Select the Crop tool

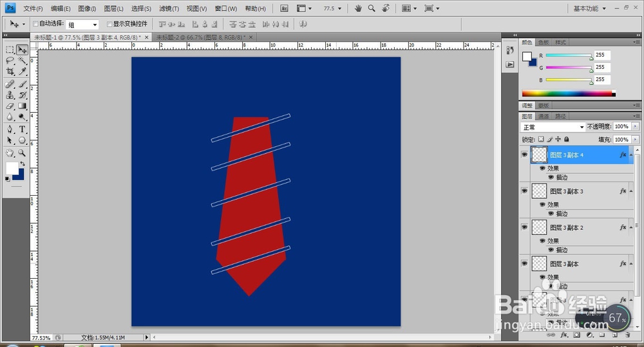point(10,72)
